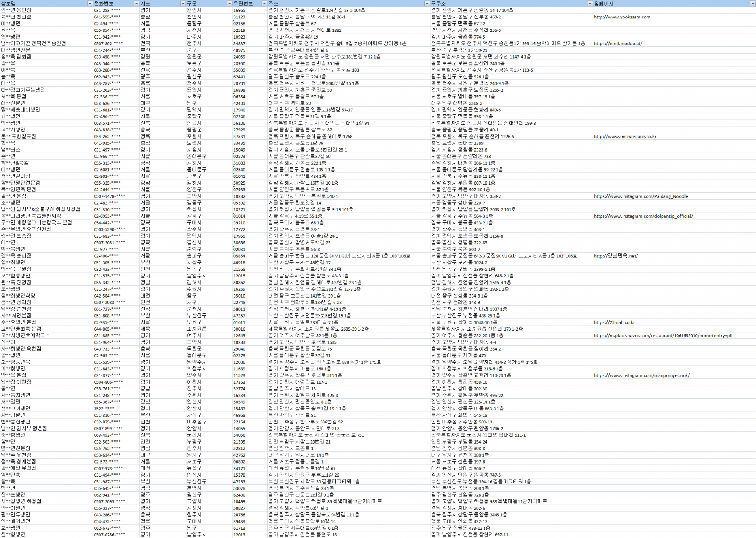Open the www.yookssam.com link
The width and height of the screenshot is (756, 538).
pyautogui.click(x=622, y=17)
